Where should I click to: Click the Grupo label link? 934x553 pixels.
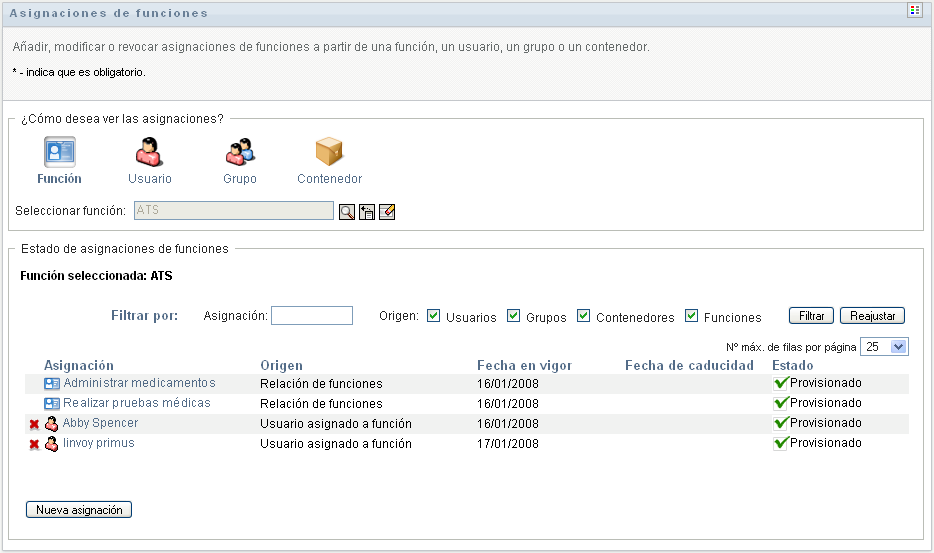pos(239,179)
